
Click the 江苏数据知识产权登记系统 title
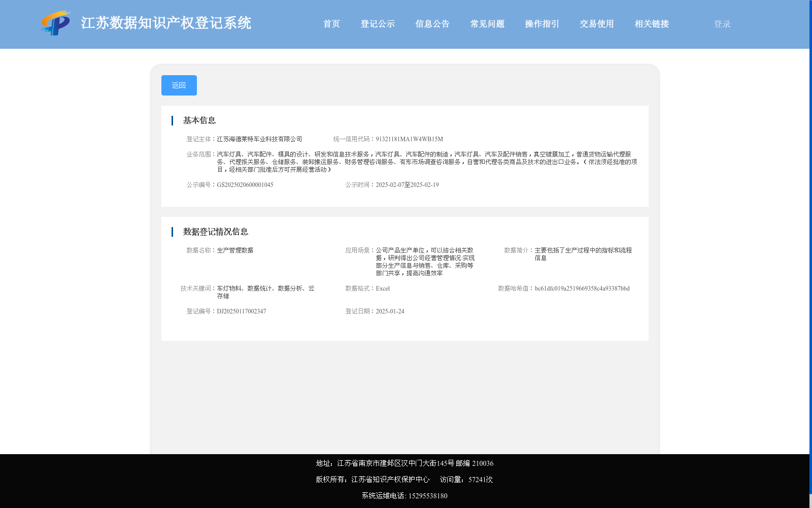click(166, 23)
